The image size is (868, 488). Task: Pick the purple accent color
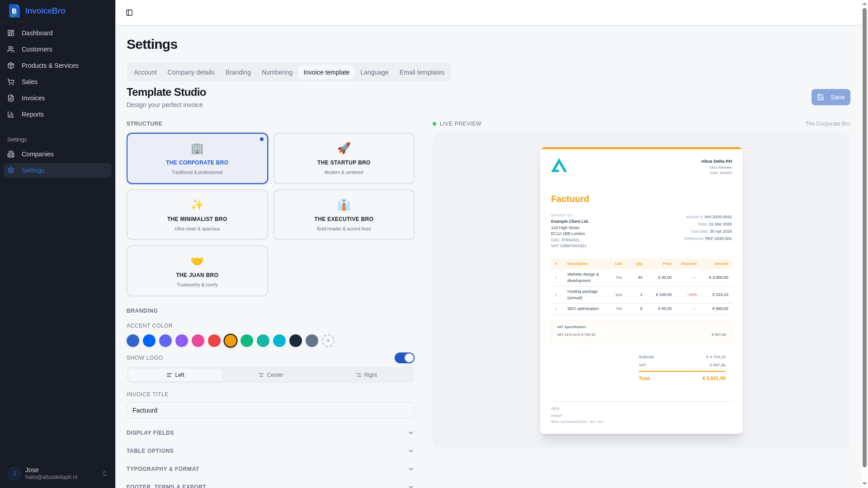coord(182,341)
